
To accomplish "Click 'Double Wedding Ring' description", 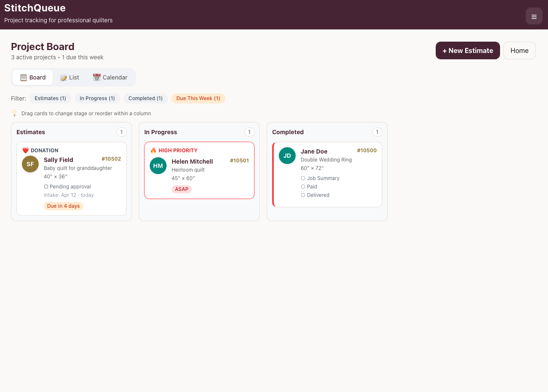I will pyautogui.click(x=326, y=160).
